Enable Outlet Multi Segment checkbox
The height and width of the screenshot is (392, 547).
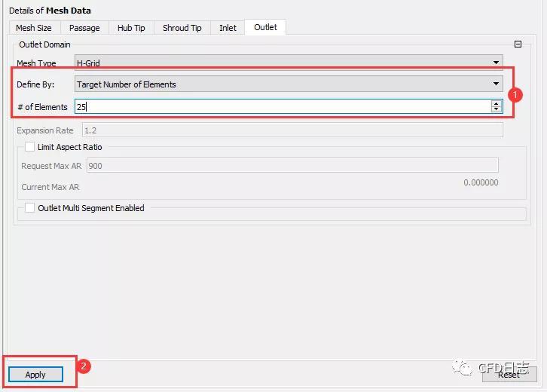click(x=29, y=208)
